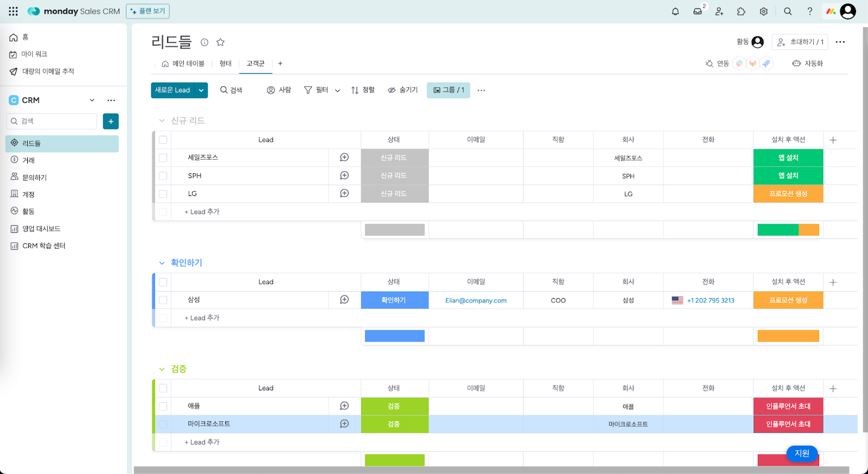
Task: Open 거래 in sidebar
Action: coord(62,160)
